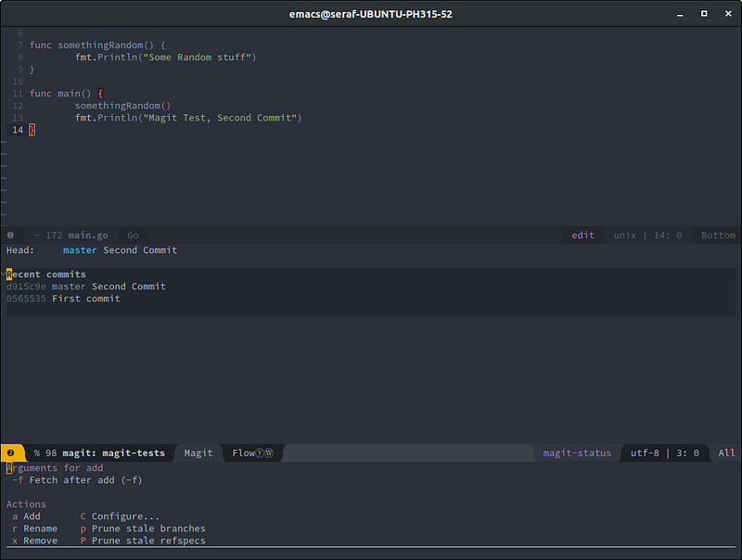Choose Prune stale branches
742x560 pixels.
tap(144, 528)
